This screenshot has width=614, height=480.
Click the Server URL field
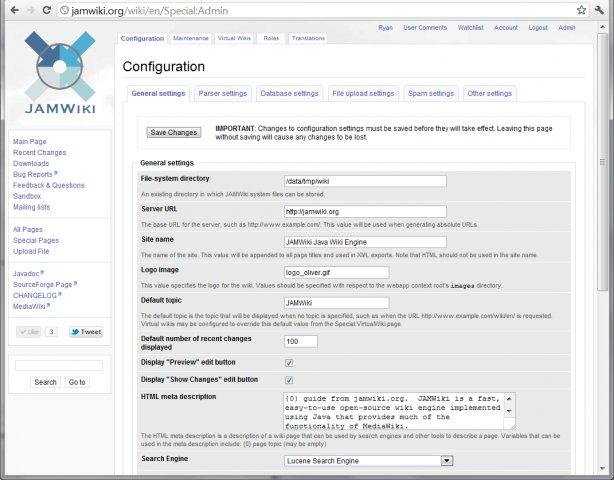(x=365, y=211)
